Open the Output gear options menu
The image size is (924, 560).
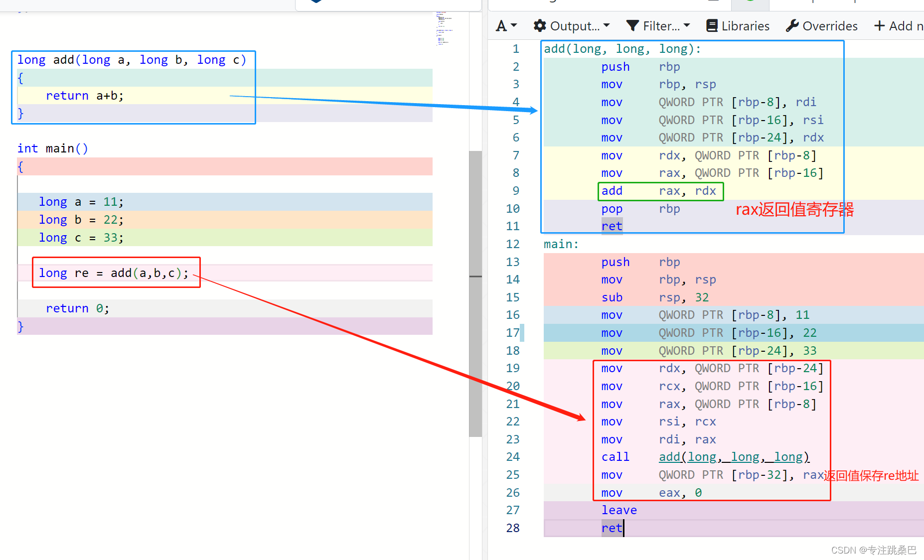pos(571,26)
